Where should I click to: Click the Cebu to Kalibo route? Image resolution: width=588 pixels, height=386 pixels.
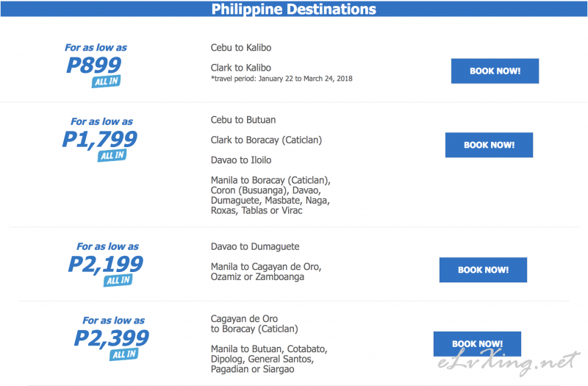pos(241,48)
